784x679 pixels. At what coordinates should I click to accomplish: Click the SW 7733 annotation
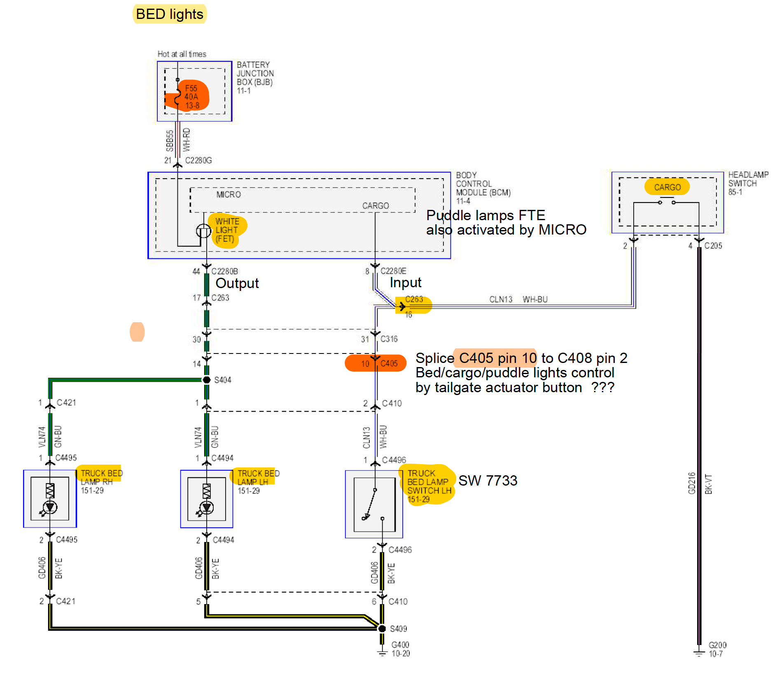tap(488, 481)
